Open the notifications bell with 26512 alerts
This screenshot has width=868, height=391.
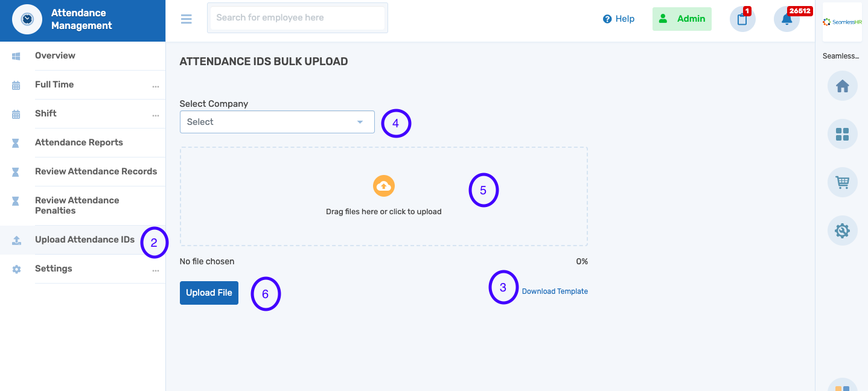[787, 20]
